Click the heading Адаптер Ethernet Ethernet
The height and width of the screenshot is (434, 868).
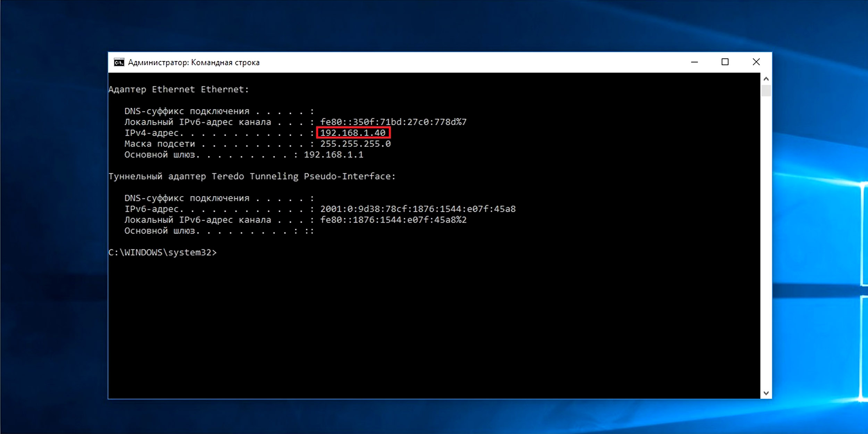pos(178,90)
